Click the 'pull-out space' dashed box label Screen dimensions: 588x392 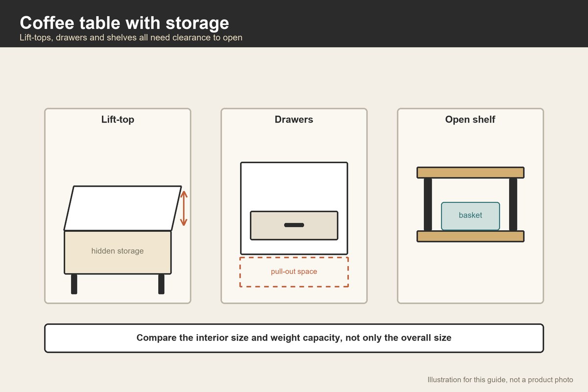click(294, 271)
